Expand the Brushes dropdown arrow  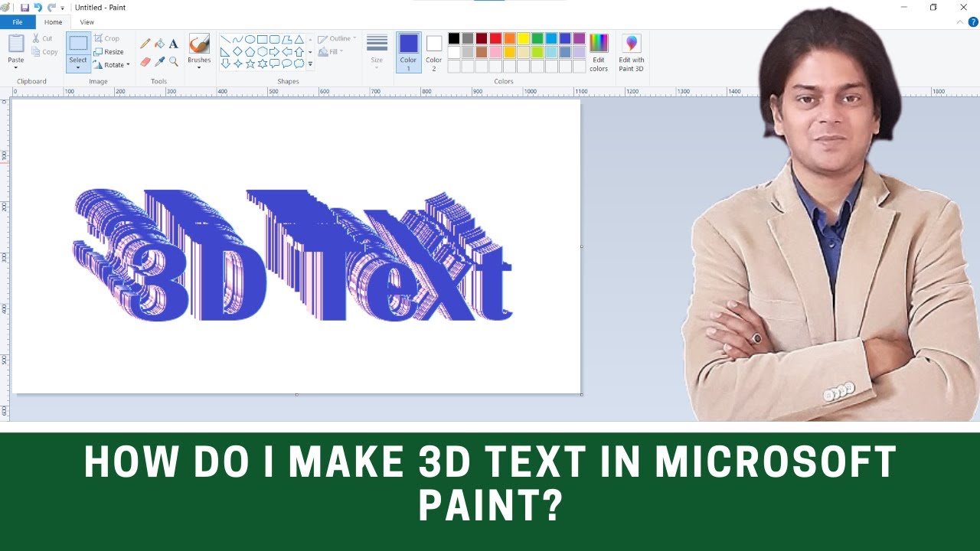[x=199, y=67]
